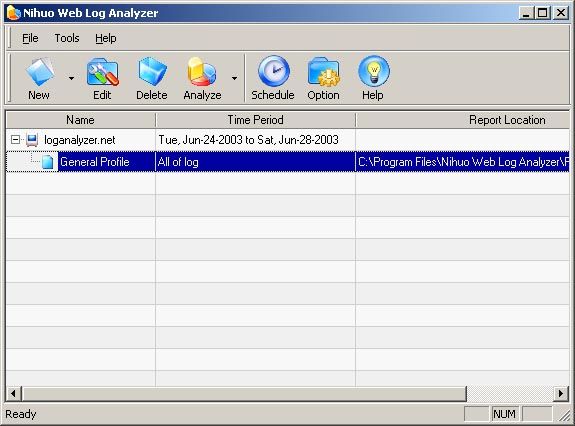The width and height of the screenshot is (575, 426).
Task: Sort by the Name column header
Action: (x=81, y=120)
